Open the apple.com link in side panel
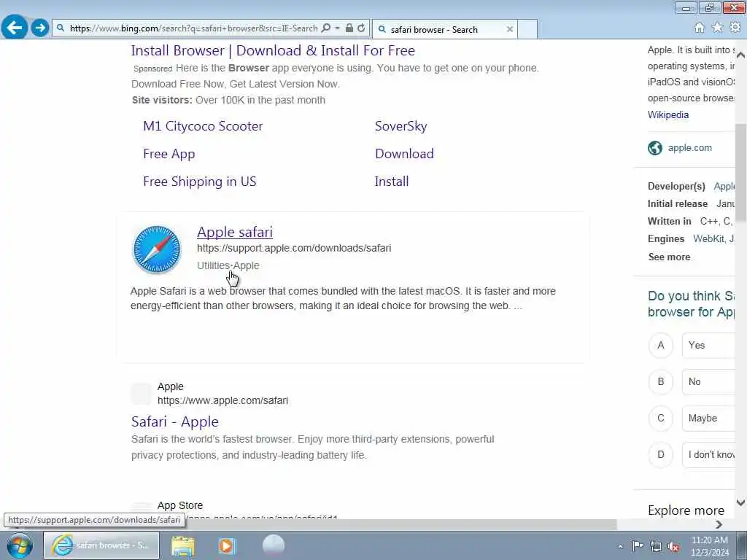The image size is (747, 560). point(690,147)
